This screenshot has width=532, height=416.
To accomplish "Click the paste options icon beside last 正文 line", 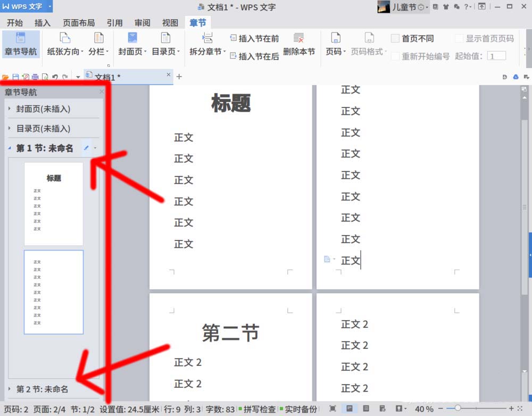I will 327,260.
